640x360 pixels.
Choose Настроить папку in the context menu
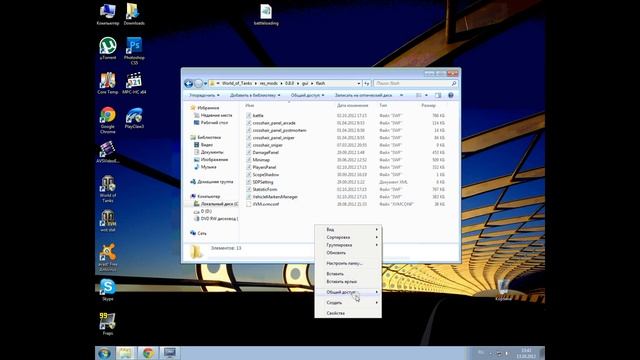[x=348, y=263]
